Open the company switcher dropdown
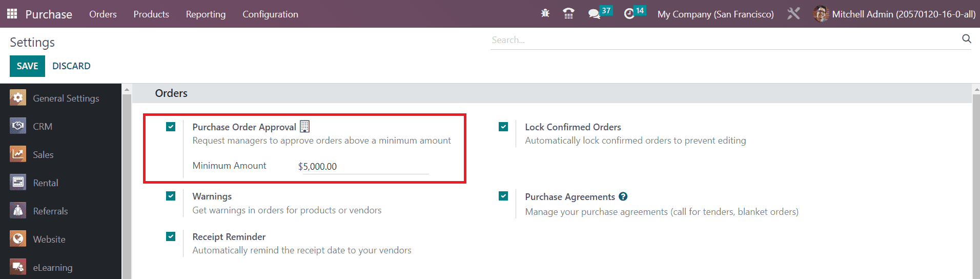Screen dimensions: 980x279 pos(715,14)
